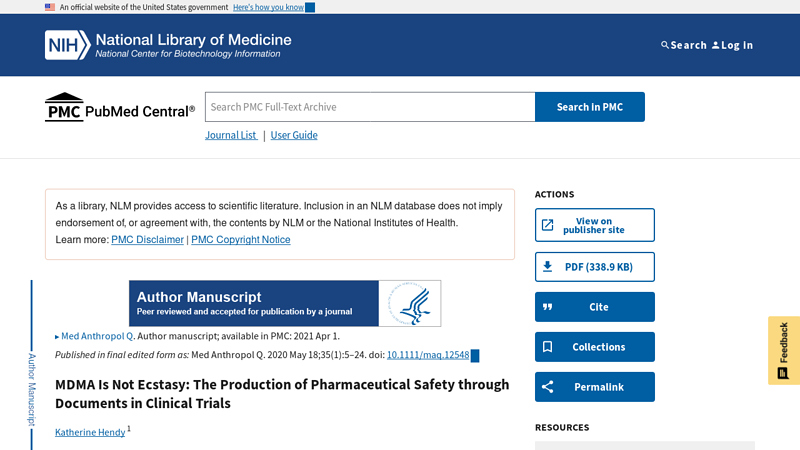Add the article to Collections
Image resolution: width=800 pixels, height=450 pixels.
594,347
